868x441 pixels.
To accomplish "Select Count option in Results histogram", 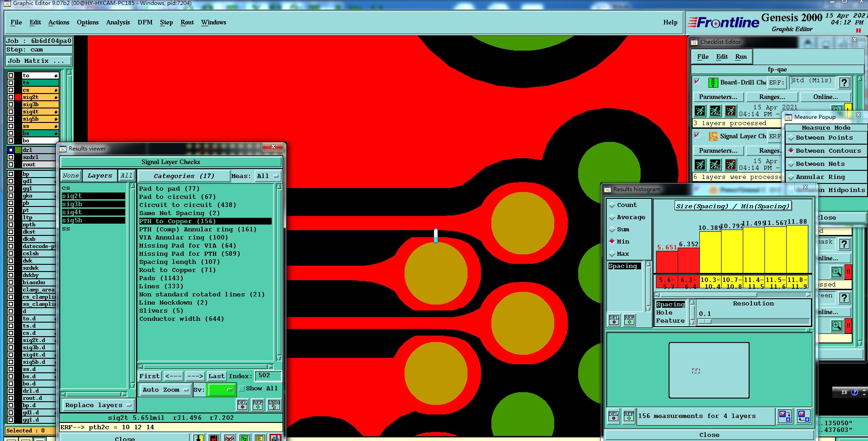I will 623,205.
